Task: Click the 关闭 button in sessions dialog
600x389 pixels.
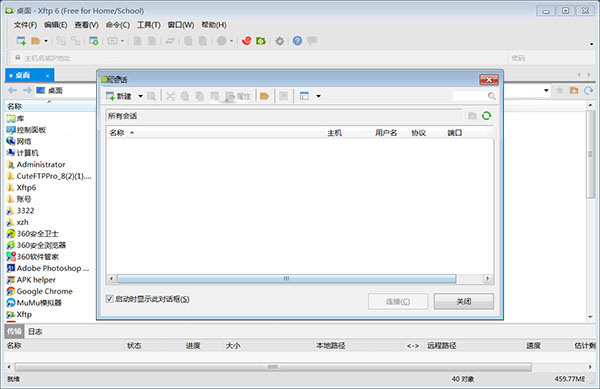Action: coord(464,301)
